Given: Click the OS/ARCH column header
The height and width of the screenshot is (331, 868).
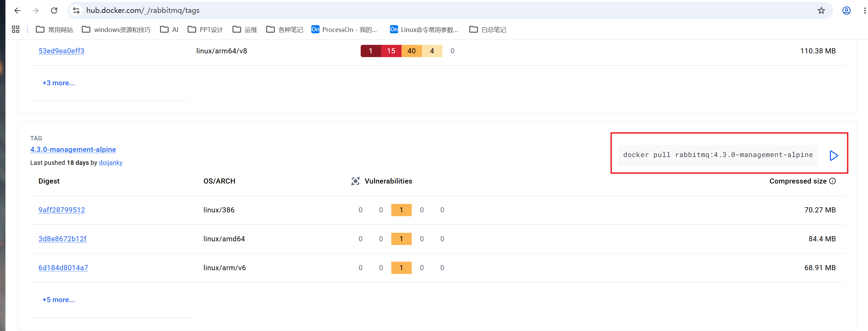Looking at the screenshot, I should coord(219,181).
